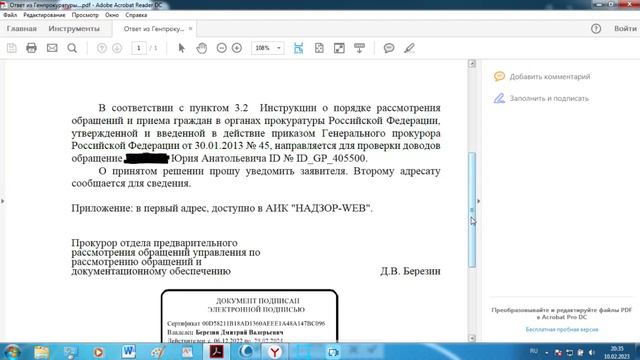
Task: Click vertical scrollbar thumb
Action: tap(472, 210)
